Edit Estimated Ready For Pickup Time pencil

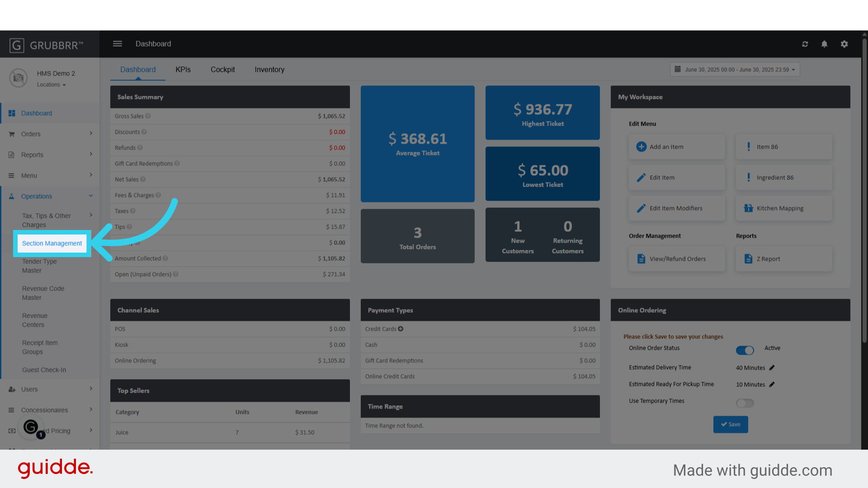pyautogui.click(x=772, y=385)
